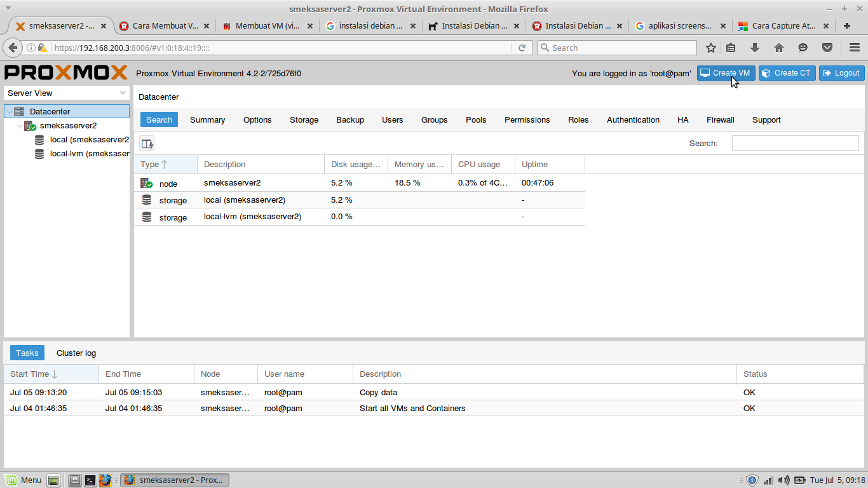868x488 pixels.
Task: Select the Users tab
Action: click(x=393, y=119)
